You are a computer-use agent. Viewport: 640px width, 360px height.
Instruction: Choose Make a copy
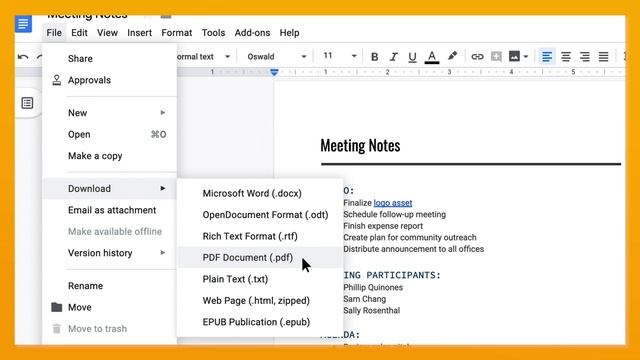click(x=109, y=156)
